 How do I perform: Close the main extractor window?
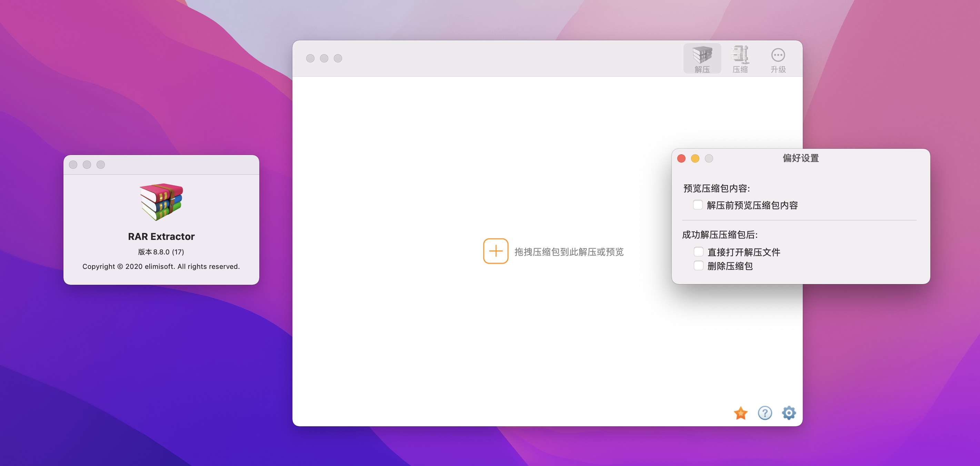point(310,58)
